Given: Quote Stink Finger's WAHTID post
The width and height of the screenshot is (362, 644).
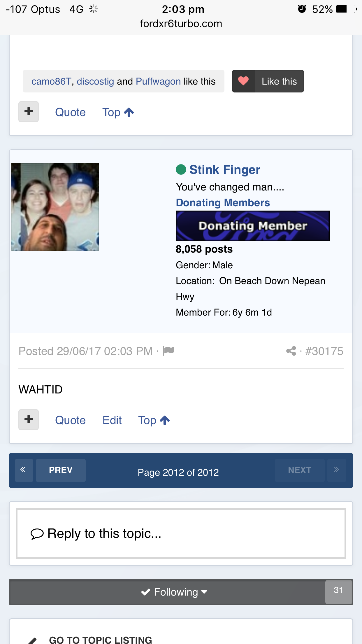Looking at the screenshot, I should click(x=70, y=420).
